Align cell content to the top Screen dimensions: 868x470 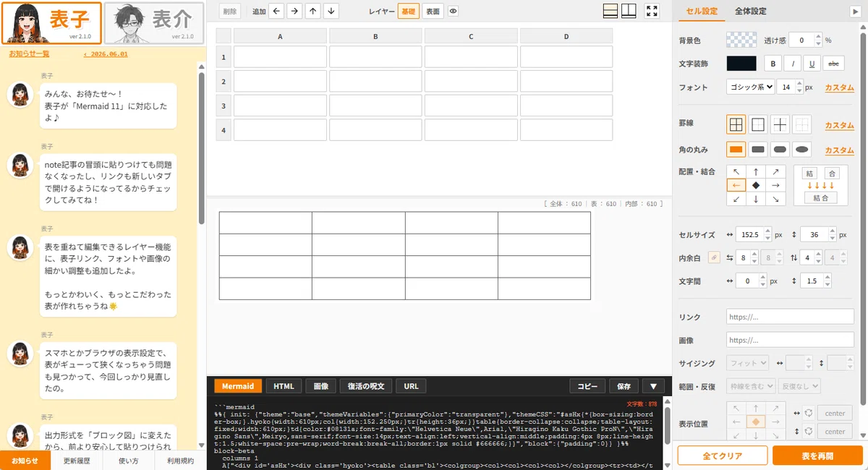[x=756, y=172]
